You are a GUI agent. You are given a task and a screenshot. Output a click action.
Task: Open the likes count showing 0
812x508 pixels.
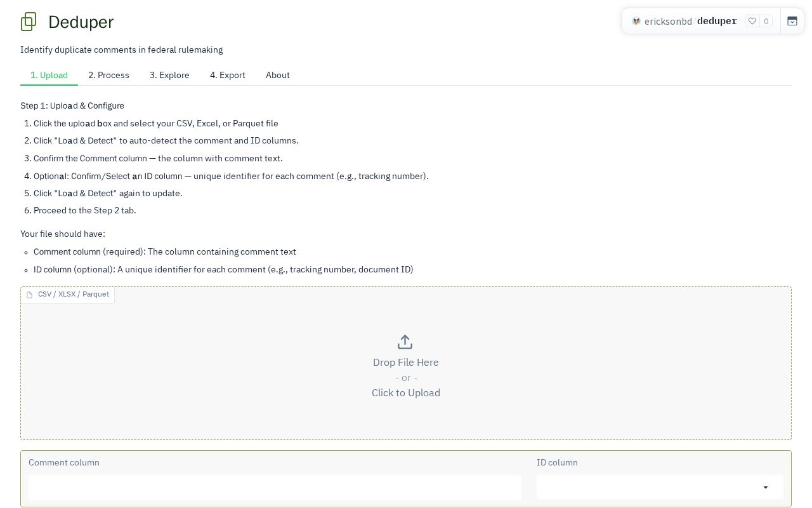pos(766,21)
